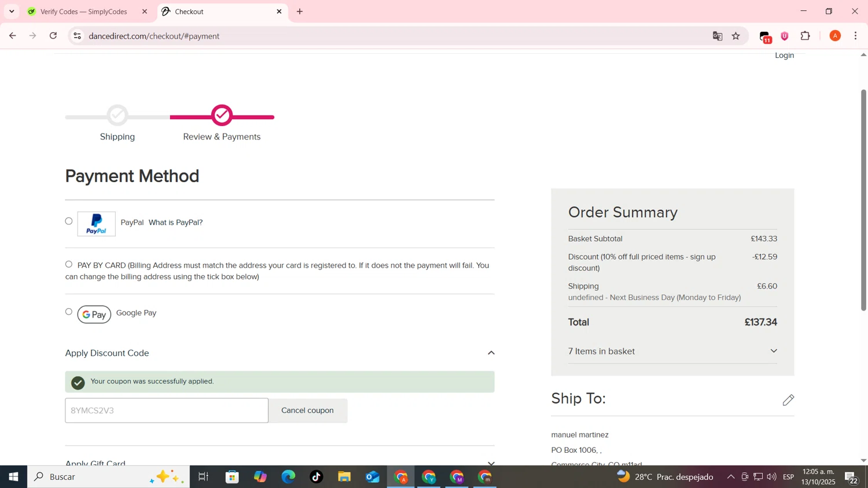Image resolution: width=868 pixels, height=488 pixels.
Task: Switch to the Verify Codes — SimplyCodes tab
Action: (x=84, y=12)
